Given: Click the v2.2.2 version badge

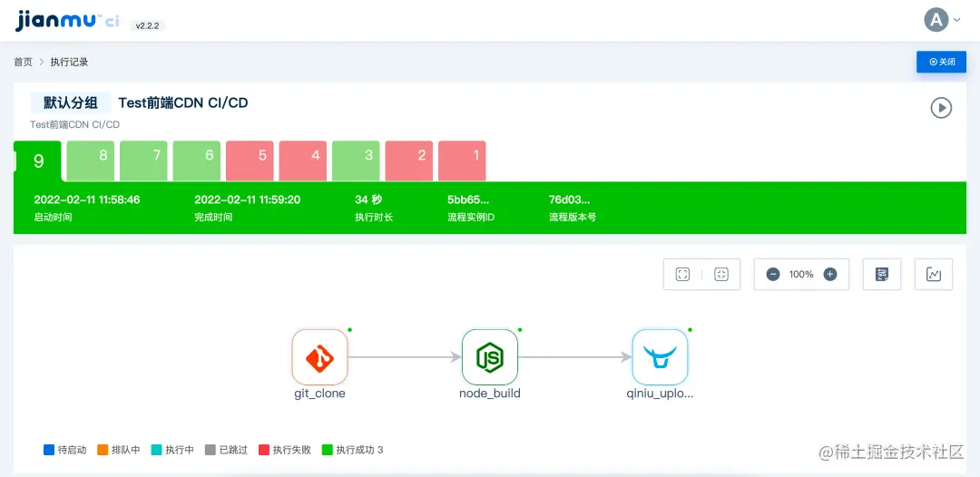Looking at the screenshot, I should tap(148, 26).
